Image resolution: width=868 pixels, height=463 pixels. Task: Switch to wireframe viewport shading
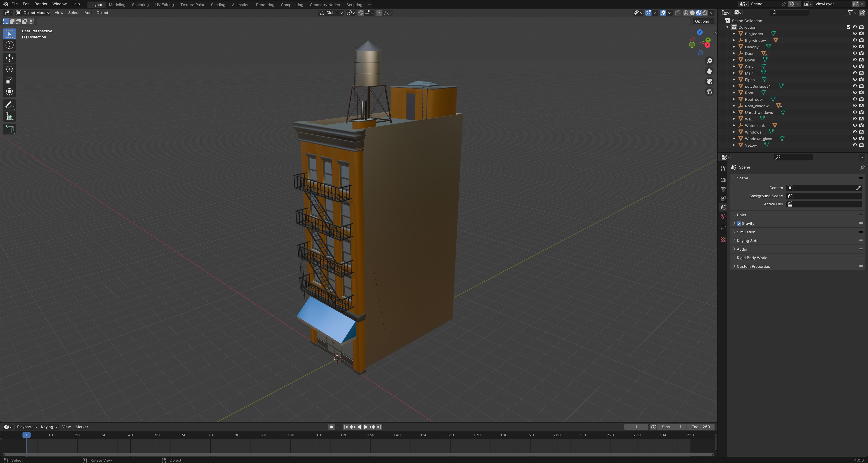pyautogui.click(x=686, y=13)
